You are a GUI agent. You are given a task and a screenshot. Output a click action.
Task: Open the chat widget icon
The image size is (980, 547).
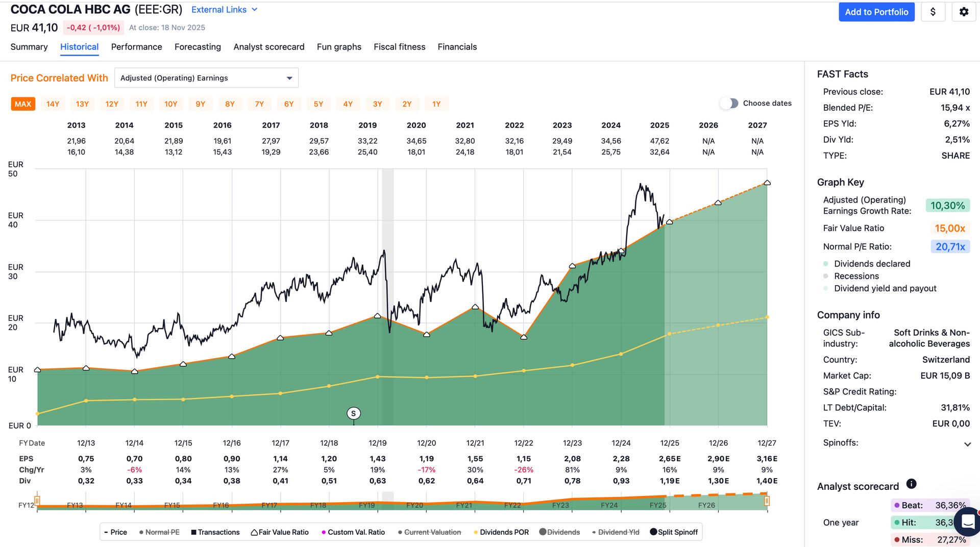tap(968, 521)
